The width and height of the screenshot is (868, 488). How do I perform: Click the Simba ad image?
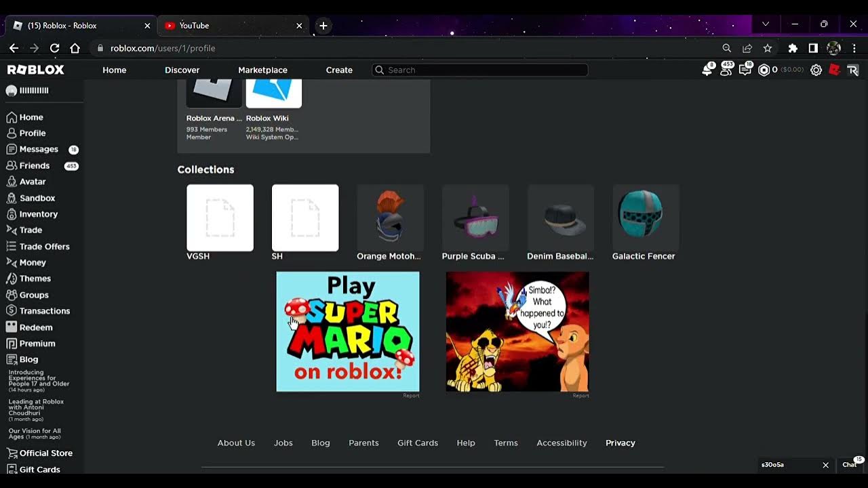(517, 331)
